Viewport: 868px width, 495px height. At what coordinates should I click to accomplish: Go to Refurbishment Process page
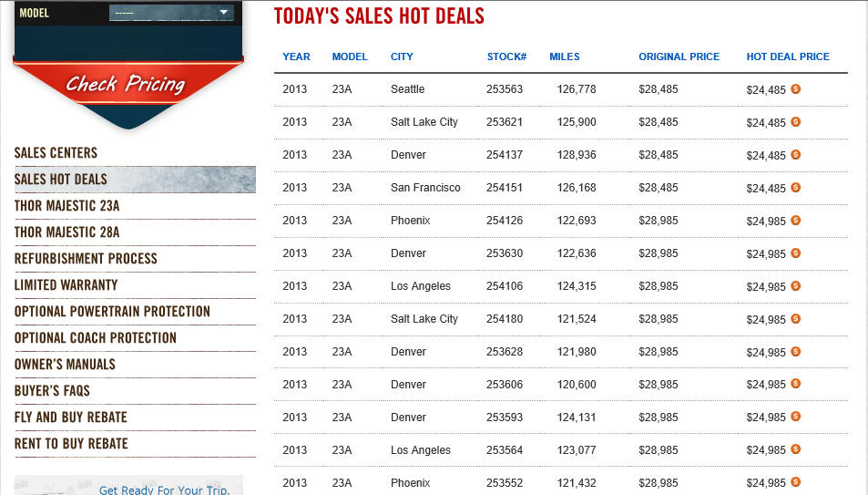(x=86, y=258)
